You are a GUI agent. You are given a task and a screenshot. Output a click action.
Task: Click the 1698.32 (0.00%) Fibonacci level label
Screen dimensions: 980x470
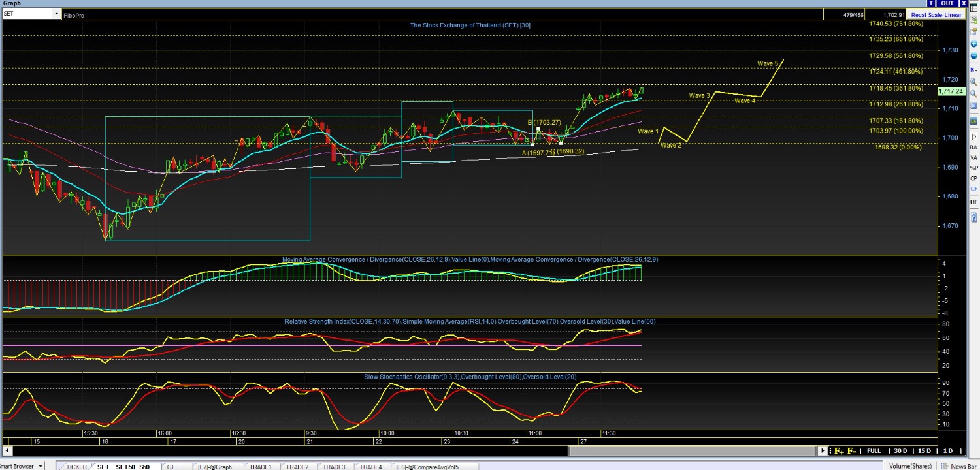coord(898,148)
